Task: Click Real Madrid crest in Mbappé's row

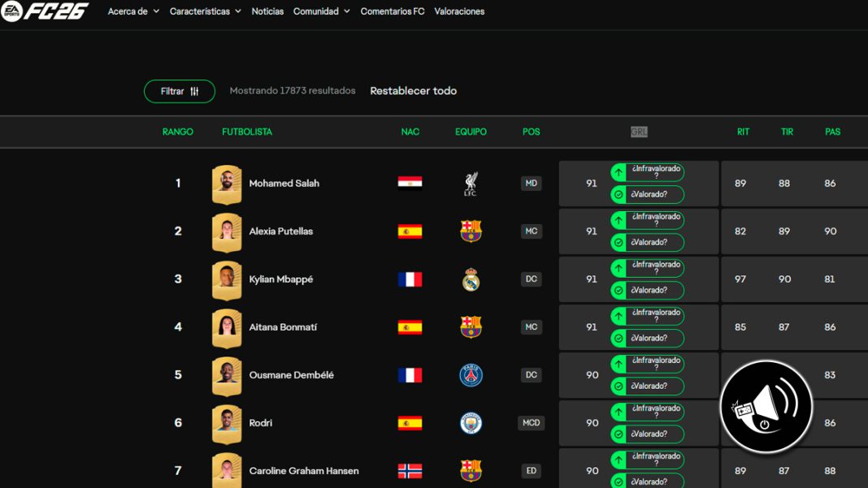Action: click(471, 279)
